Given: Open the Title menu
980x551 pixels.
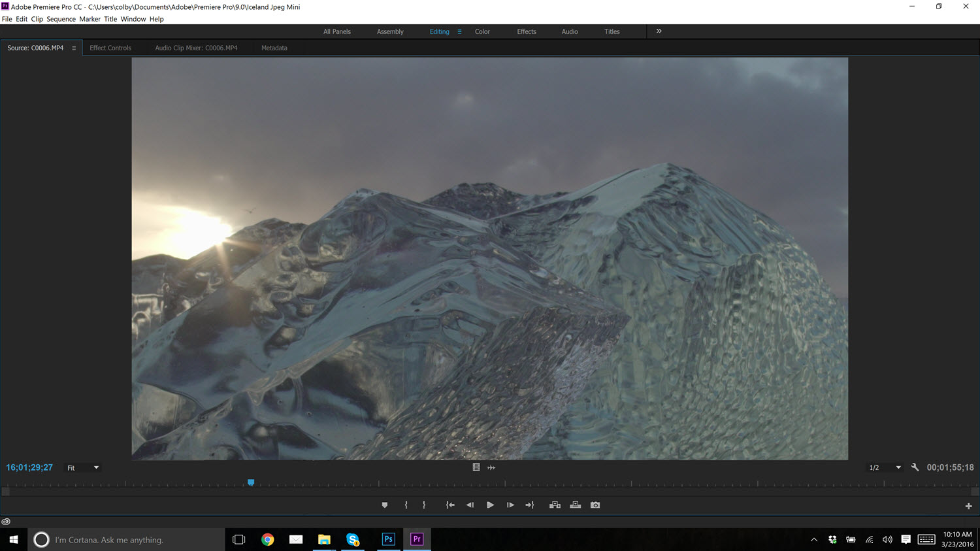Looking at the screenshot, I should pos(110,19).
